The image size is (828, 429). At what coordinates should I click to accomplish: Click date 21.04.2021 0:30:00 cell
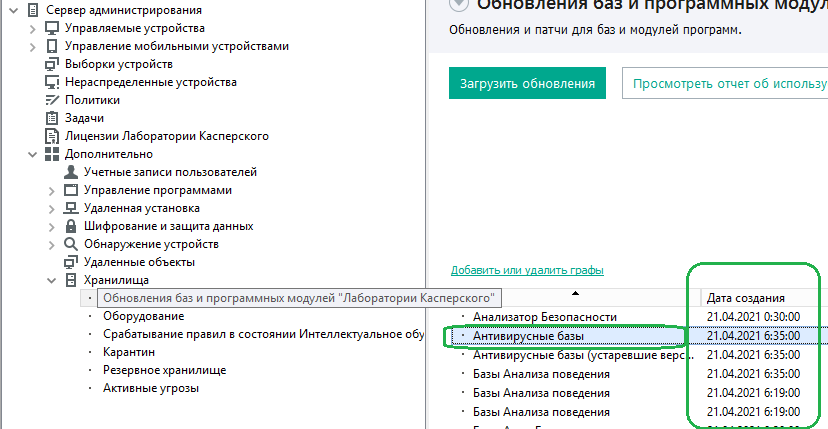coord(754,317)
